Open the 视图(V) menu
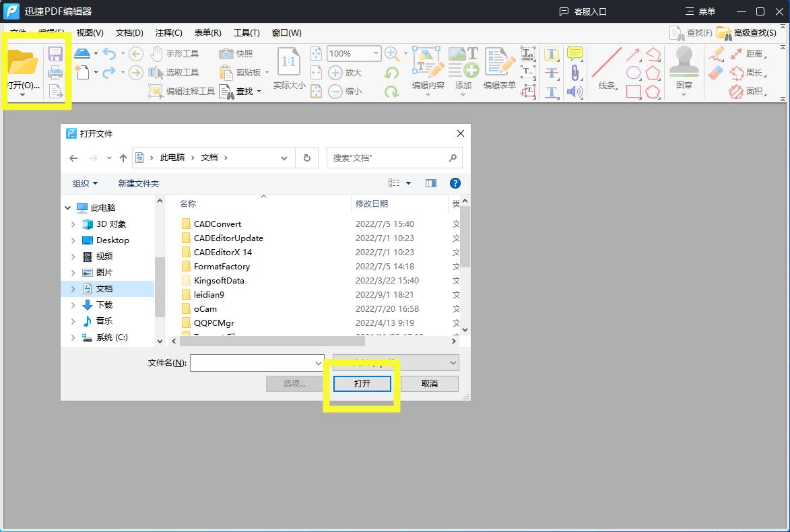790x532 pixels. (90, 32)
